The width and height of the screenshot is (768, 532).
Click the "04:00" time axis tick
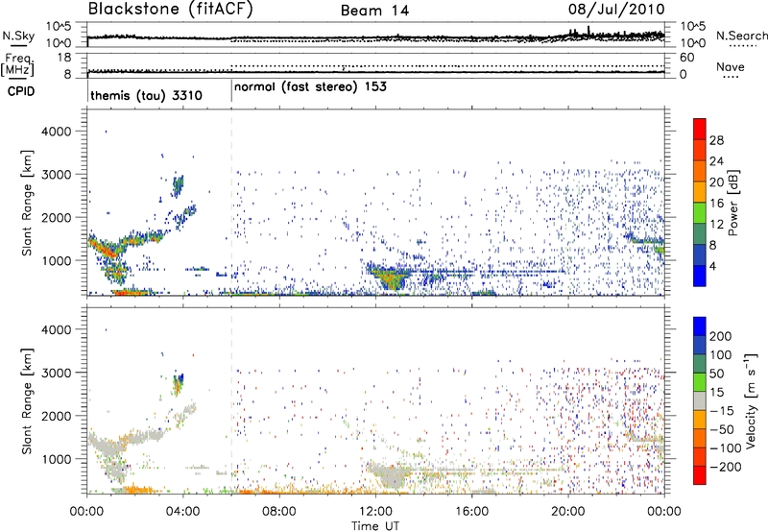[x=182, y=512]
